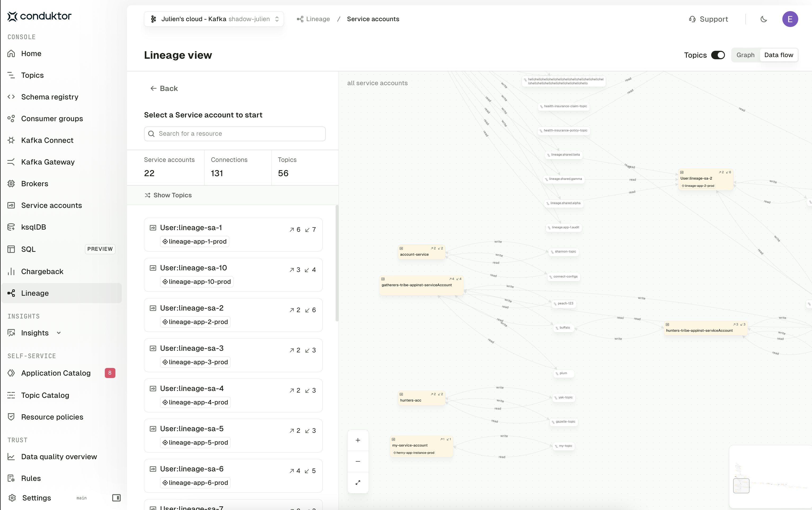Toggle the Topics switch
Image resolution: width=812 pixels, height=510 pixels.
(x=718, y=55)
